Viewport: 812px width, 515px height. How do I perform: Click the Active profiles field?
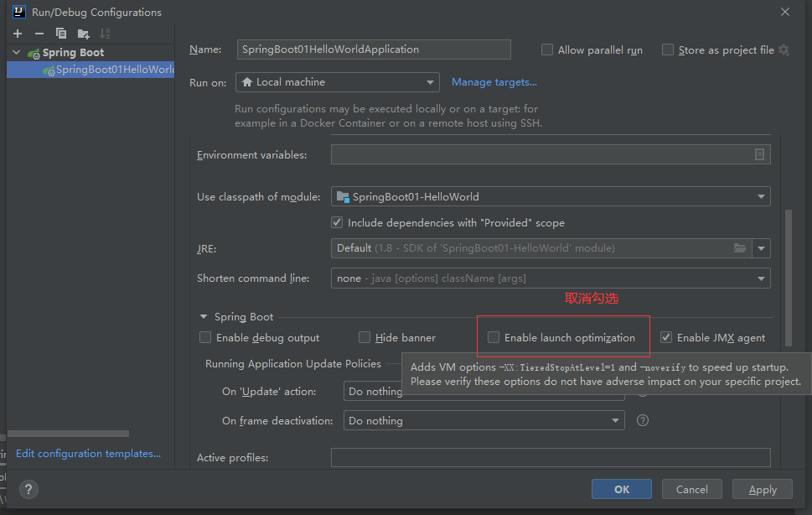[x=551, y=457]
